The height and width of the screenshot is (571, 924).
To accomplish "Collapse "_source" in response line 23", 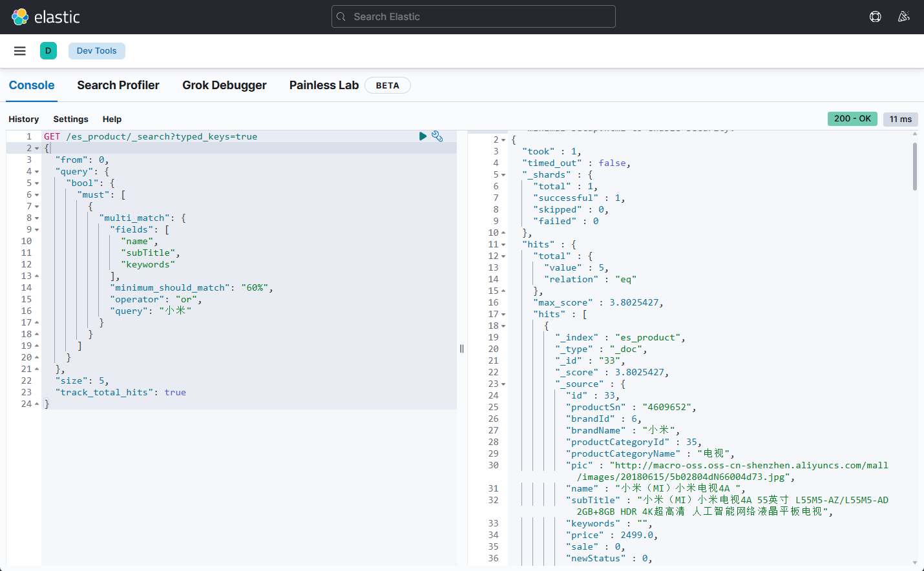I will point(503,384).
